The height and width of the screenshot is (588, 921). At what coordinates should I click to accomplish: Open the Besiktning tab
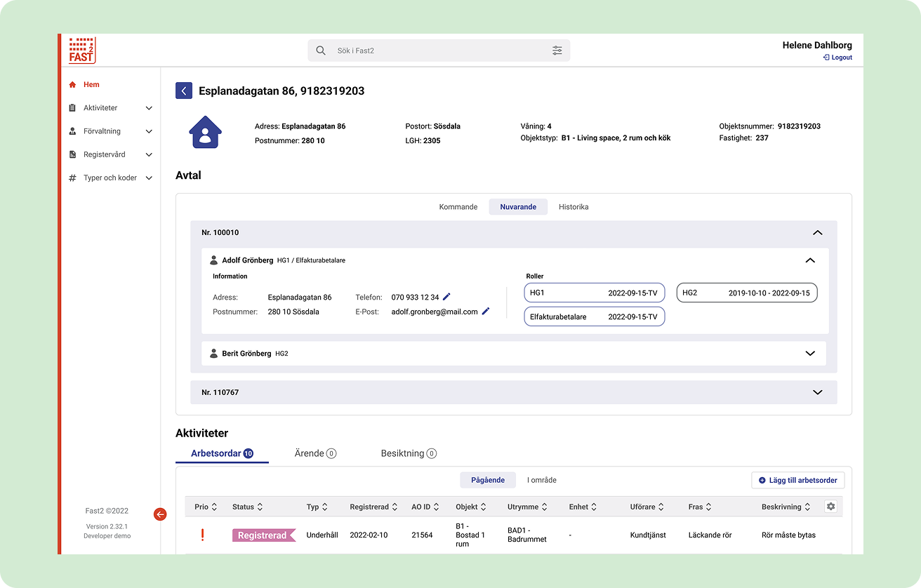coord(409,453)
